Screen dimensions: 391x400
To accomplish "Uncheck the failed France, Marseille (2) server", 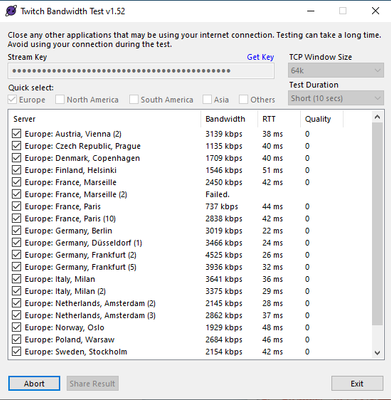I will [x=16, y=194].
